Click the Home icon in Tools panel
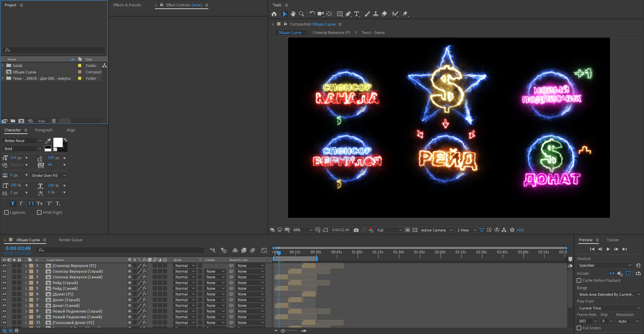The width and height of the screenshot is (644, 334). (x=274, y=14)
